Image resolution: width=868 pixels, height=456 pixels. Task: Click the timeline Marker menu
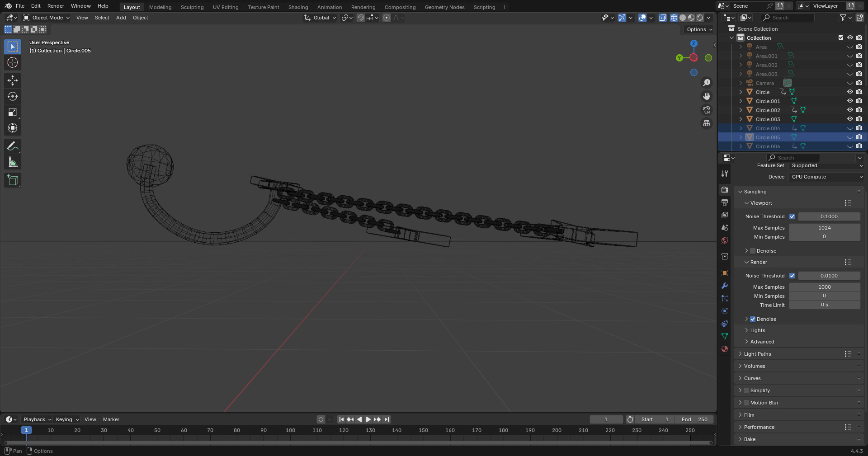(x=111, y=419)
